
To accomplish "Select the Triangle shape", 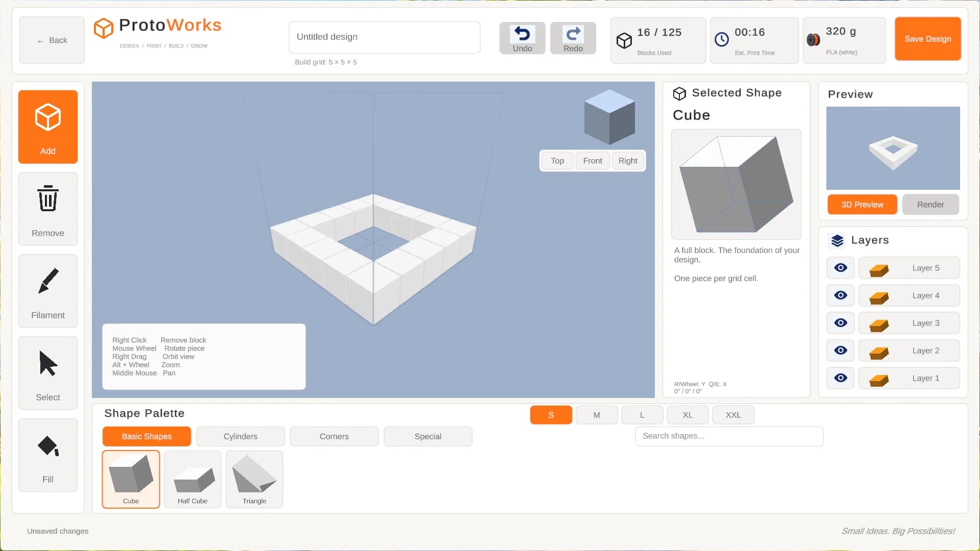I will pyautogui.click(x=254, y=479).
